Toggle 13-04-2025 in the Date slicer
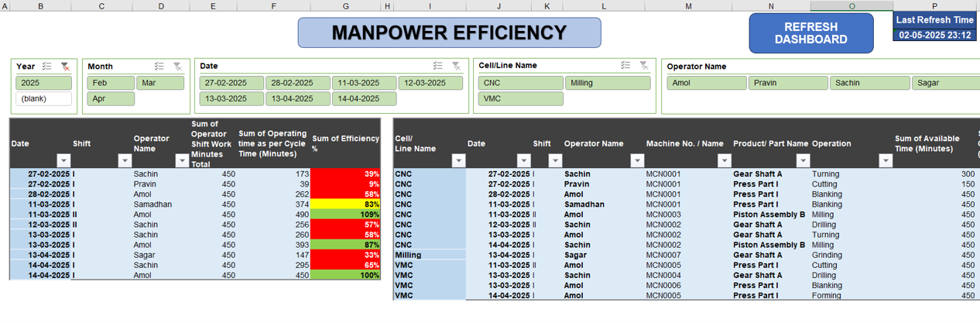 298,98
